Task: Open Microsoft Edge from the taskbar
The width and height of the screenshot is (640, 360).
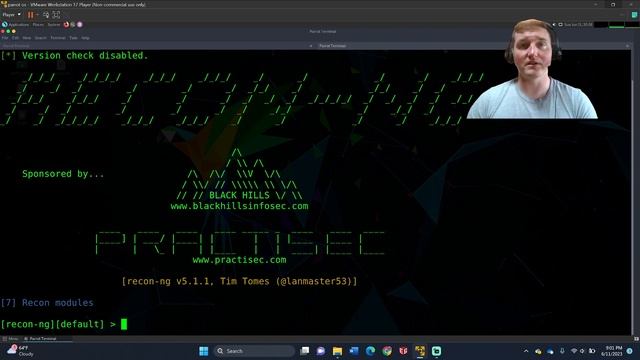Action: click(370, 351)
